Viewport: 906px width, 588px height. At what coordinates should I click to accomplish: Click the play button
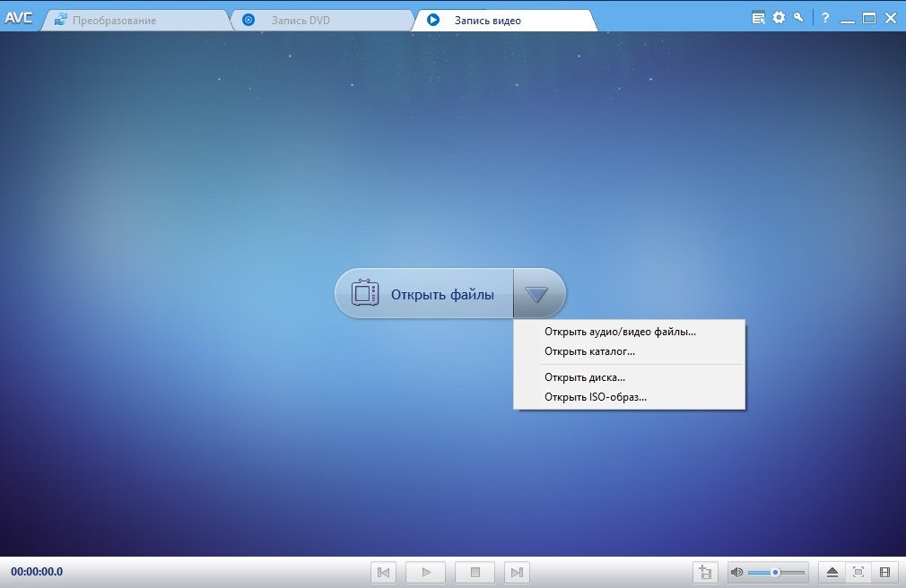426,573
